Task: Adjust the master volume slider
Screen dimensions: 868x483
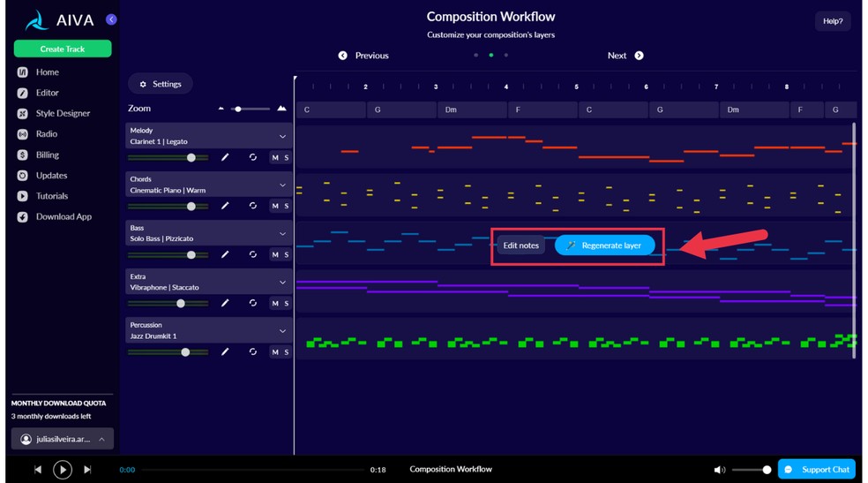Action: coord(752,470)
